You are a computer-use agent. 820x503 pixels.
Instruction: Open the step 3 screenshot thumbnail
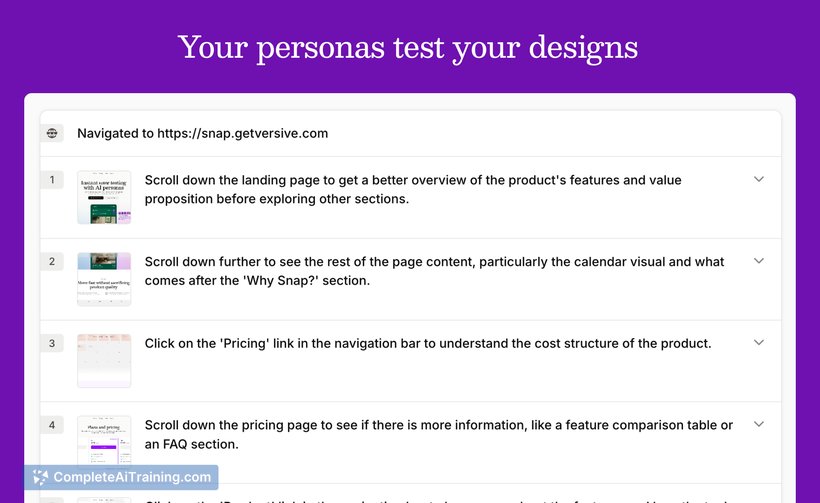tap(104, 361)
